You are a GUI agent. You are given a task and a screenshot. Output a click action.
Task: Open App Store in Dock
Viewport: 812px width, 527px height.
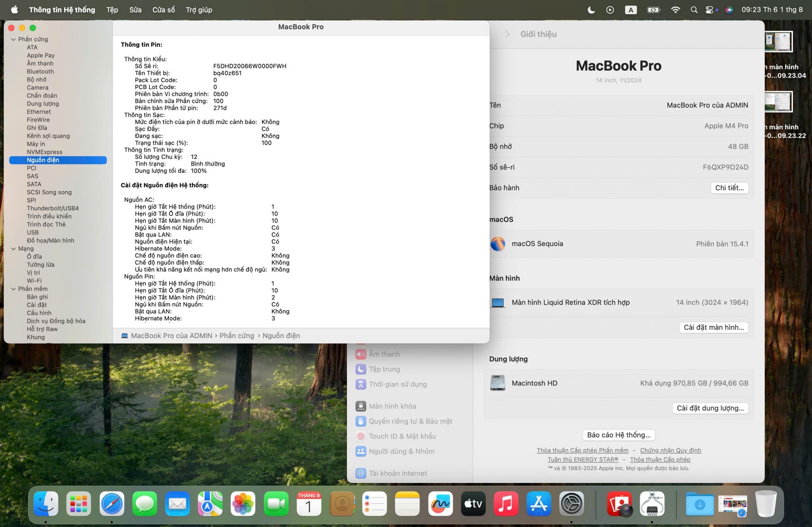pos(539,504)
